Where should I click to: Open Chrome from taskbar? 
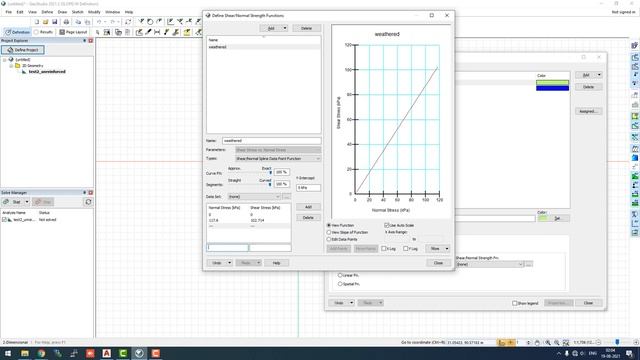tap(41, 353)
